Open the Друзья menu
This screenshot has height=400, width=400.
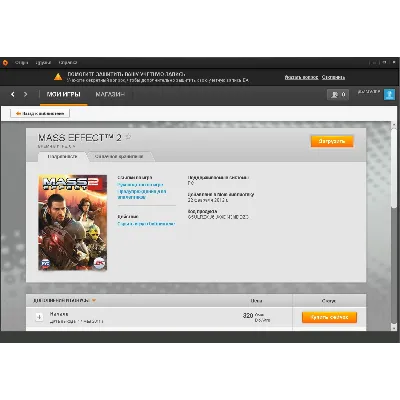click(43, 63)
